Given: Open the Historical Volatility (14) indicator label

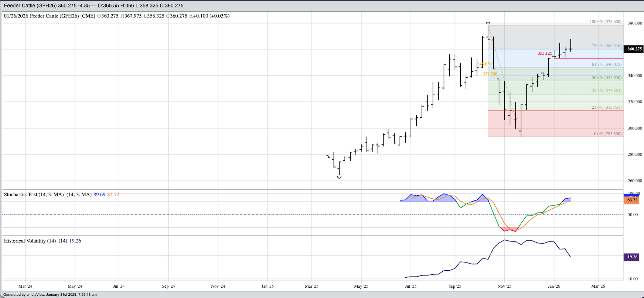Looking at the screenshot, I should point(30,241).
